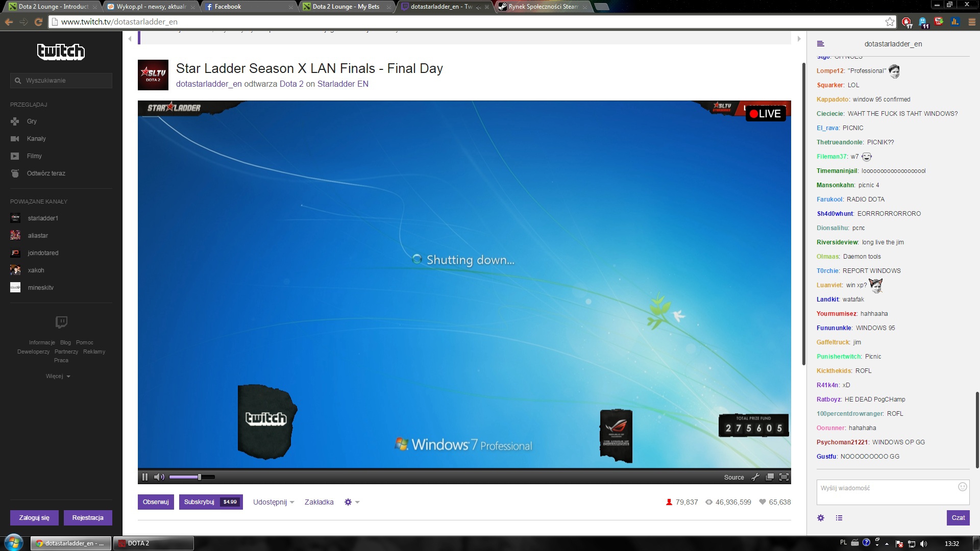This screenshot has height=551, width=980.
Task: Open chat settings gear icon
Action: pos(821,518)
